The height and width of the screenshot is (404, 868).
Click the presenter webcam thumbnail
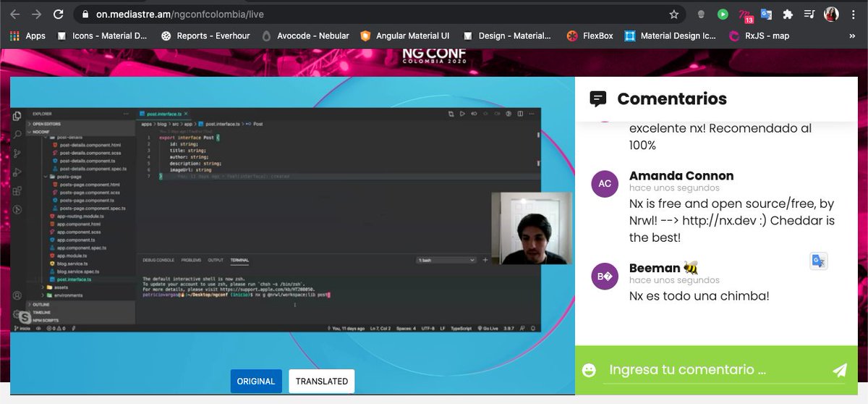(x=532, y=228)
